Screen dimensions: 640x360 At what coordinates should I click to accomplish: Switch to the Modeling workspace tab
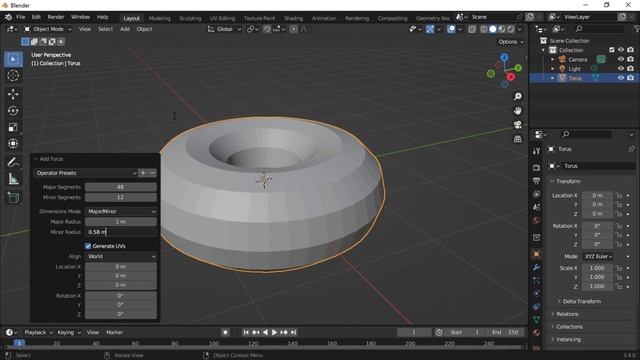coord(160,18)
